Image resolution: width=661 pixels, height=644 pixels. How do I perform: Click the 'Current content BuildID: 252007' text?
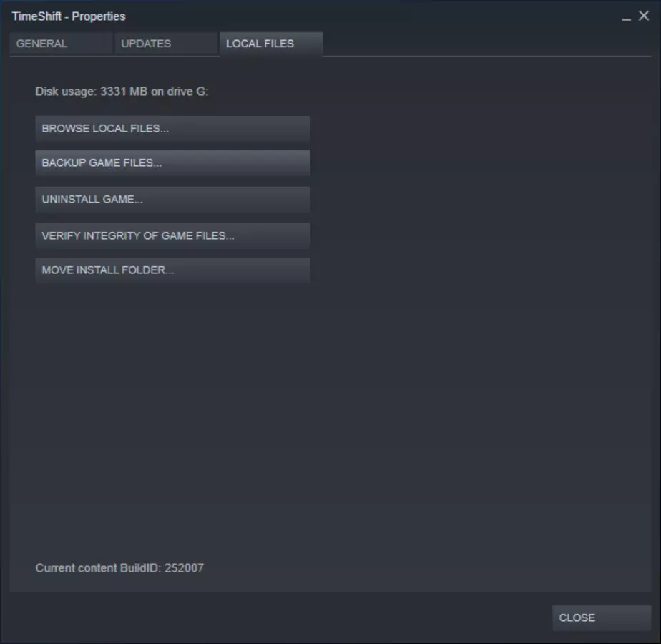[x=119, y=568]
